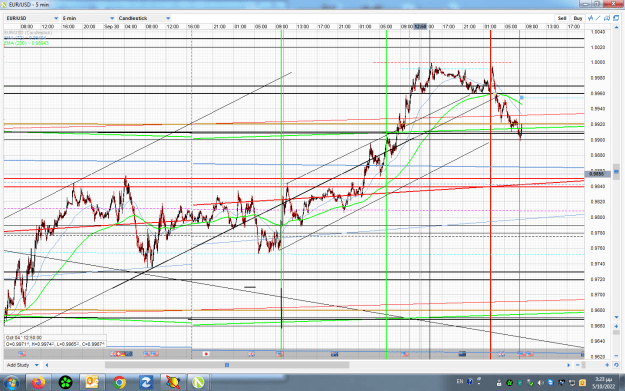Click the Sell button

point(562,18)
